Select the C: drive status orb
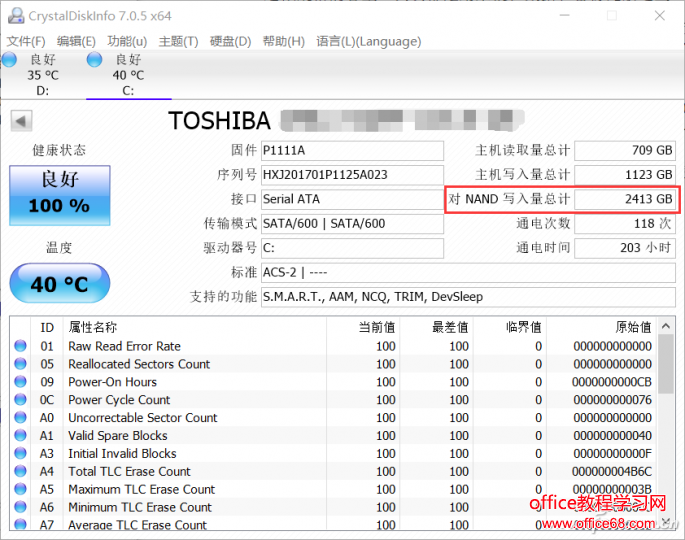The height and width of the screenshot is (540, 685). pyautogui.click(x=95, y=61)
